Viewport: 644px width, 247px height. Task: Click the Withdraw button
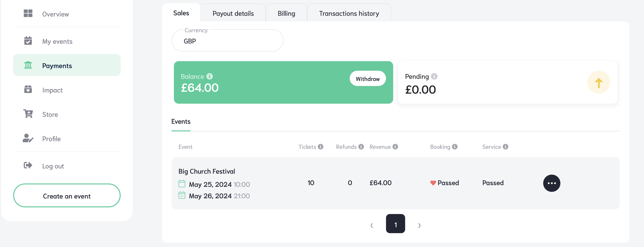[367, 79]
